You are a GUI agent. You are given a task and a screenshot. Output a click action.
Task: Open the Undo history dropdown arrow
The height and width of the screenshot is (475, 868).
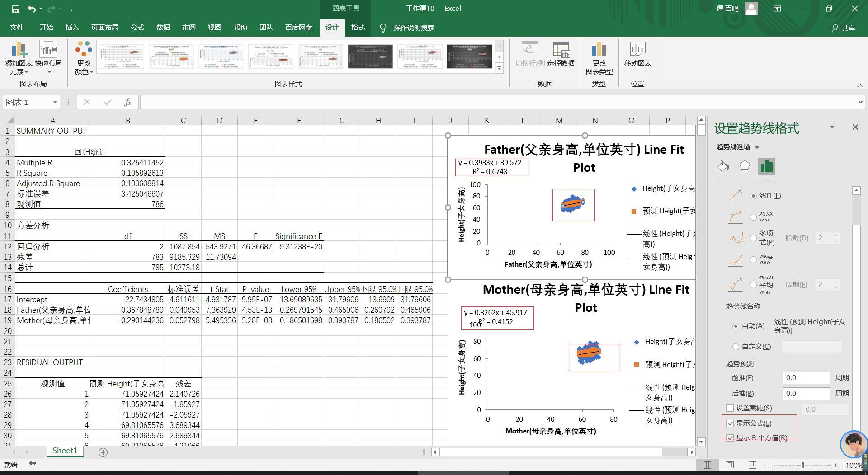click(x=41, y=9)
